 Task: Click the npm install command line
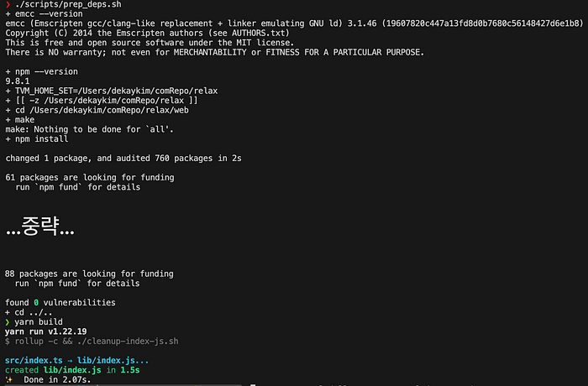(37, 139)
